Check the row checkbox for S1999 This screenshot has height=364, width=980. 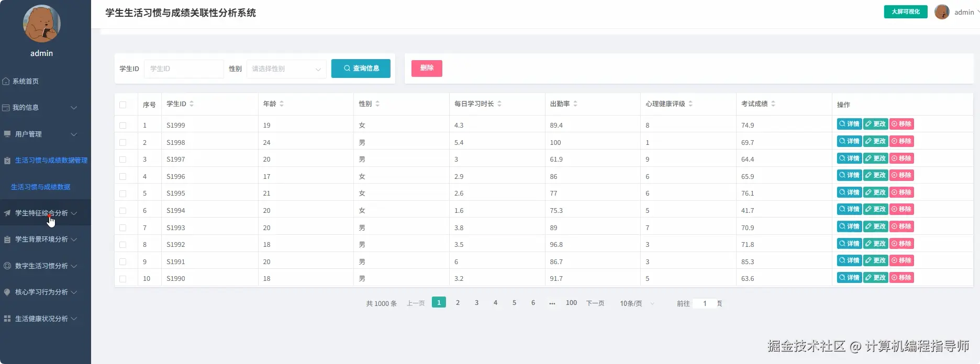point(123,126)
